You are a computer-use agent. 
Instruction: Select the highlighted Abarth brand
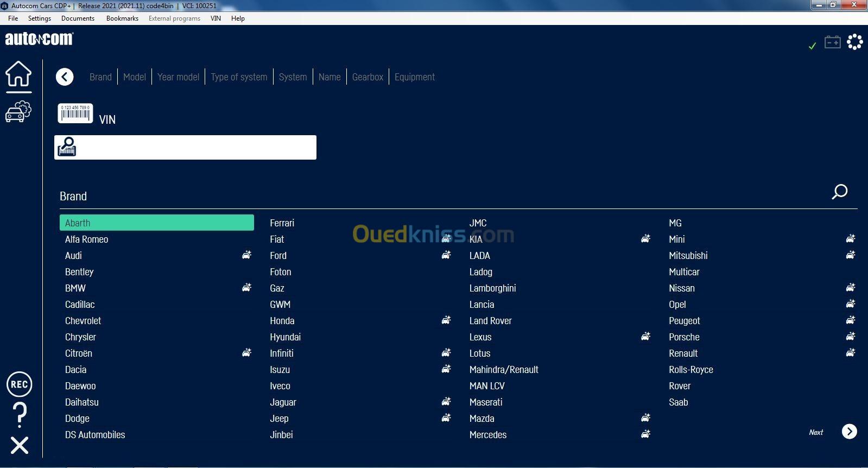pos(157,223)
